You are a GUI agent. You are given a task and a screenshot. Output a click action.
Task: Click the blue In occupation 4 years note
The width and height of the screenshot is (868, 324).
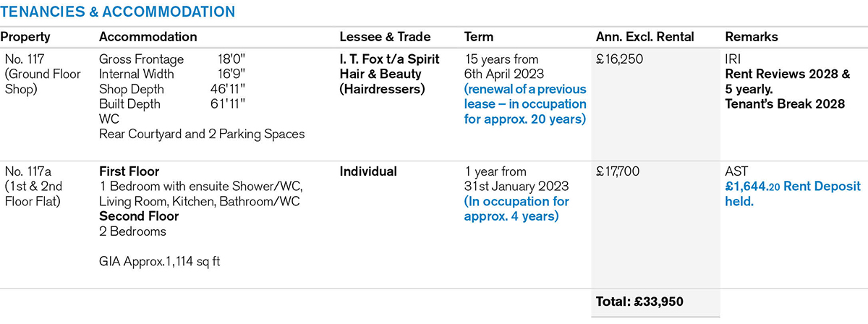point(516,209)
